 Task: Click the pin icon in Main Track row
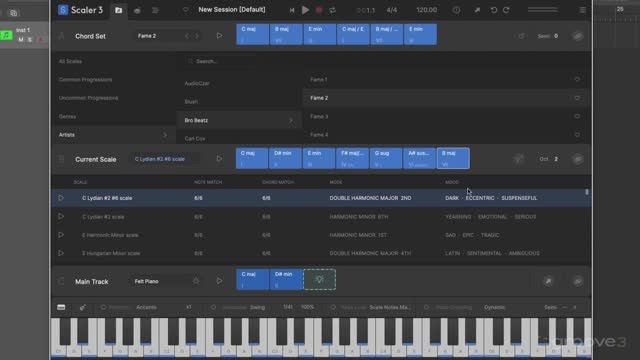(x=548, y=281)
